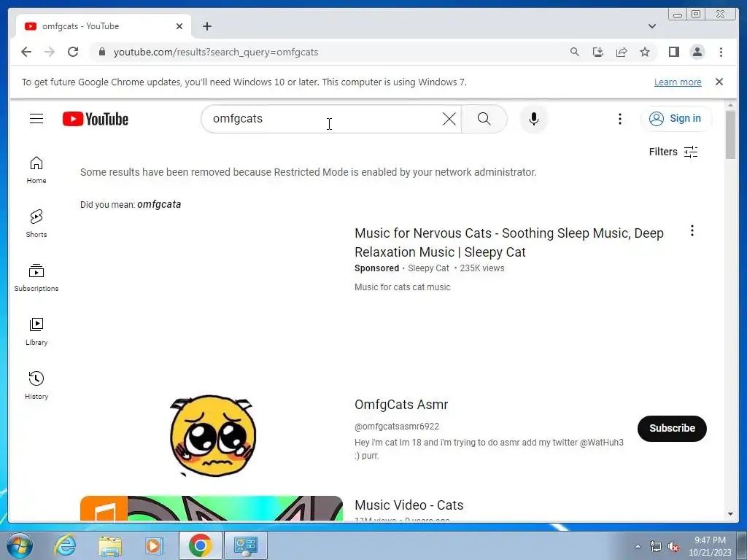Clear the omfgcats search text
The image size is (747, 560).
click(449, 119)
